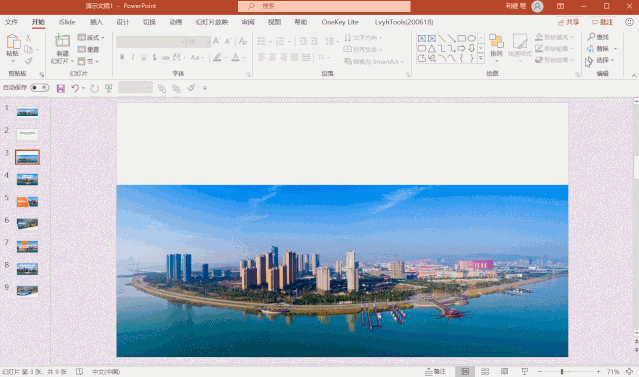Image resolution: width=639 pixels, height=377 pixels.
Task: Open Reading view from the status bar
Action: [505, 371]
